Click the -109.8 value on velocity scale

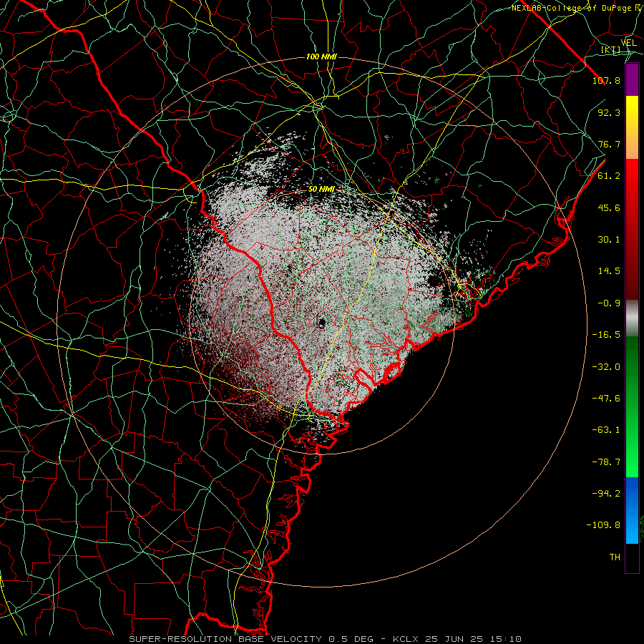603,525
